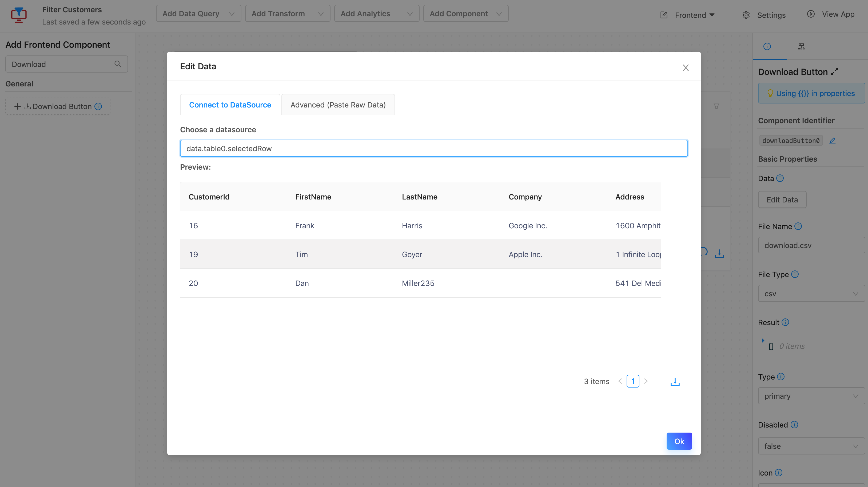Screen dimensions: 868x487
Task: Click the Download Button info icon in sidebar
Action: point(98,106)
